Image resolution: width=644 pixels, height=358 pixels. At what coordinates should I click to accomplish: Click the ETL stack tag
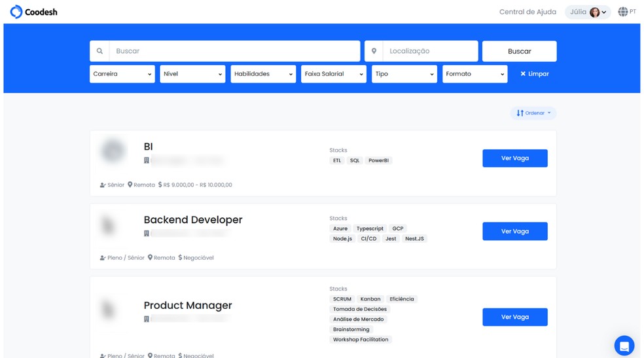pyautogui.click(x=337, y=160)
